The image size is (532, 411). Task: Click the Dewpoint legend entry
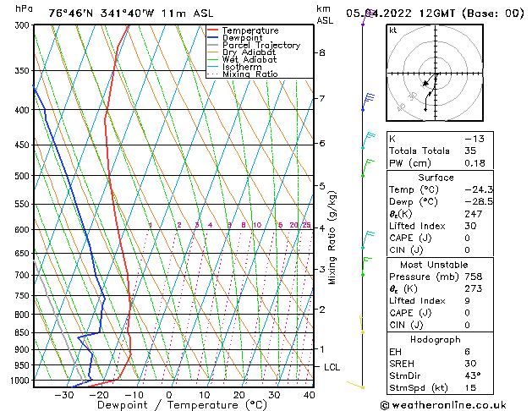pyautogui.click(x=245, y=38)
